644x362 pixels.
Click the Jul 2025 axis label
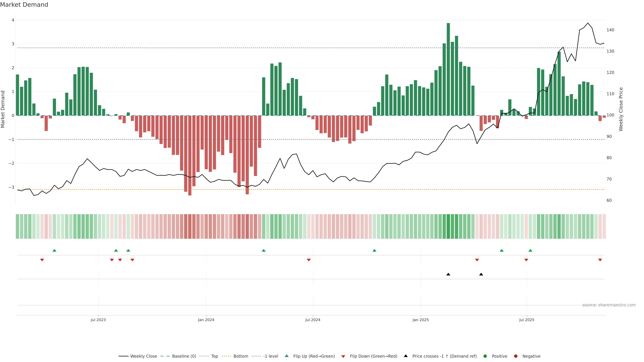click(x=526, y=320)
